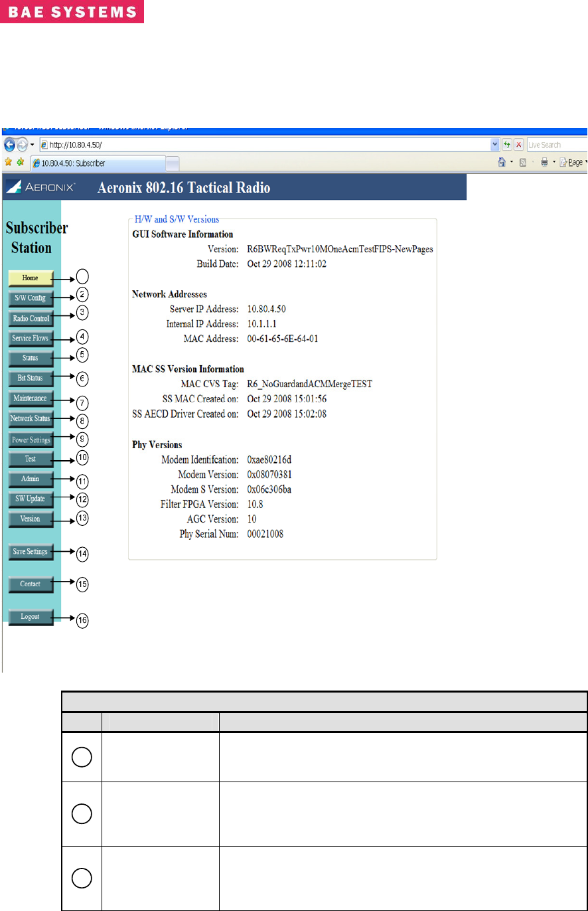Go to SW Update page
The height and width of the screenshot is (911, 588).
coord(31,499)
